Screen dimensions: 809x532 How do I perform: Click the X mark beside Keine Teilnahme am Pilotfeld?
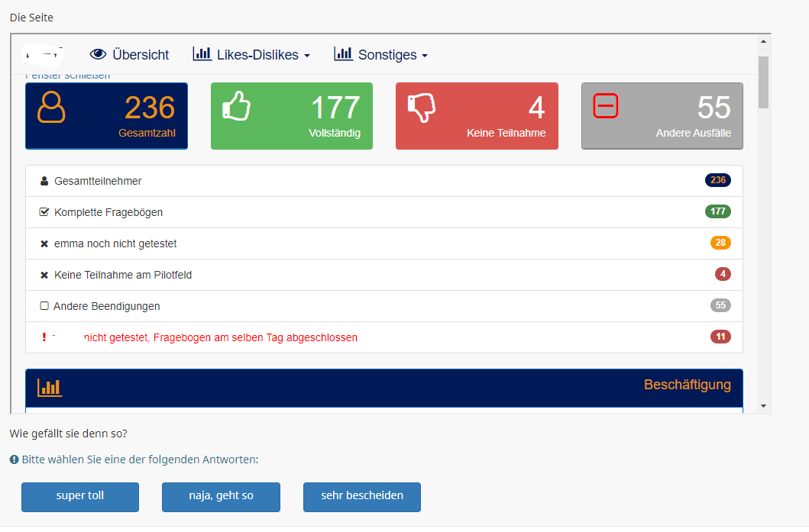pyautogui.click(x=44, y=275)
